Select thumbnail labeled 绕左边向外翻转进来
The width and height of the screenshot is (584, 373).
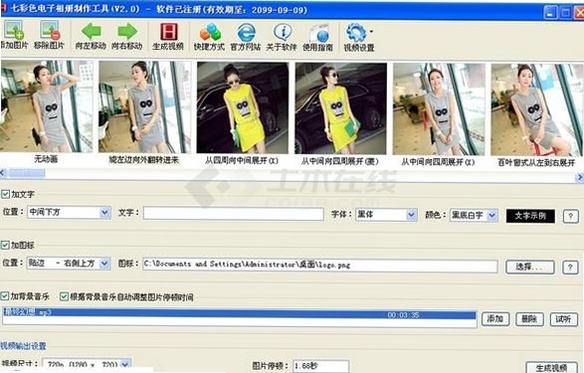[x=145, y=107]
